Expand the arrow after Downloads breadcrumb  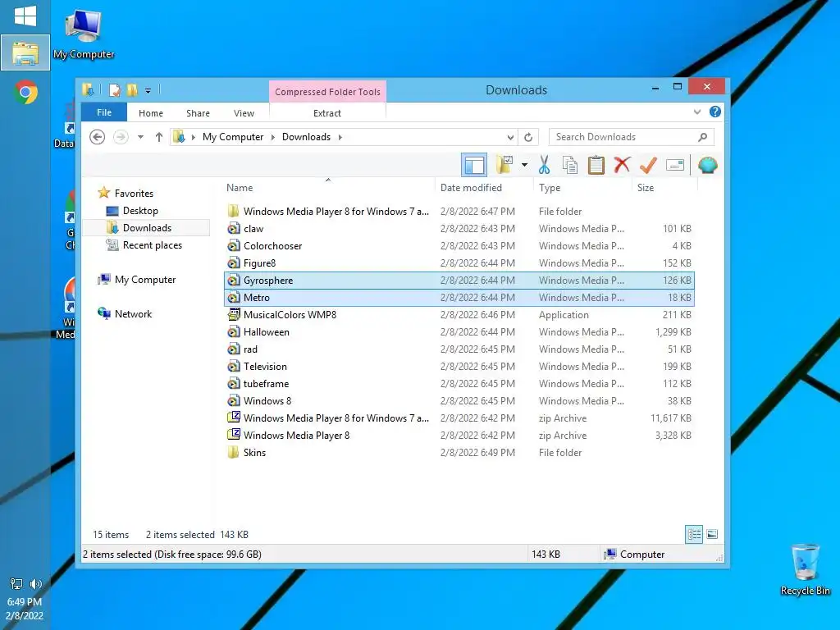(340, 137)
